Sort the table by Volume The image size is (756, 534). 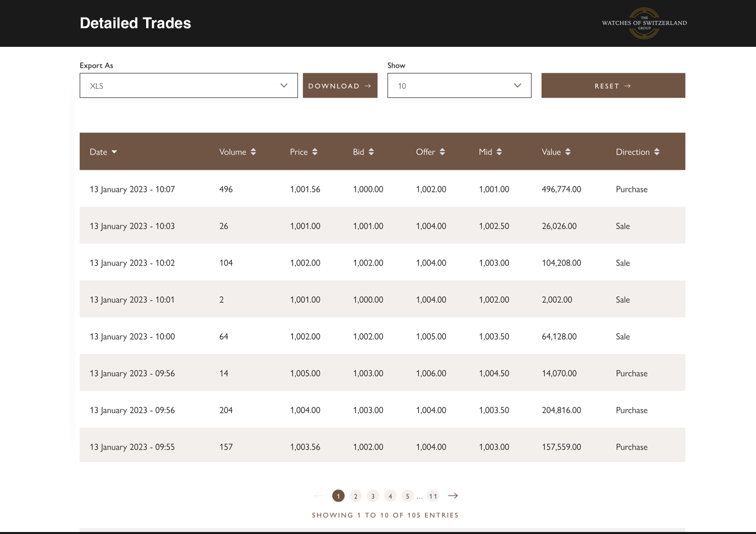254,152
